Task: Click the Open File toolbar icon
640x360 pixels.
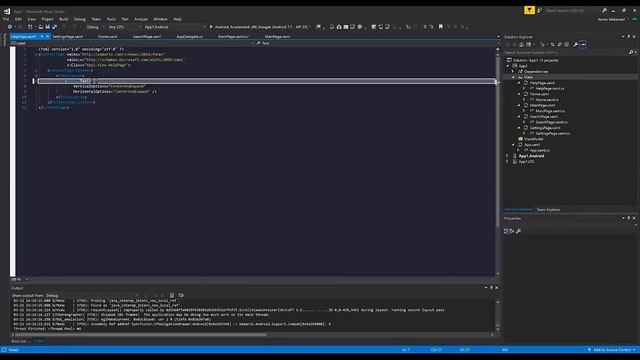Action: (x=40, y=27)
